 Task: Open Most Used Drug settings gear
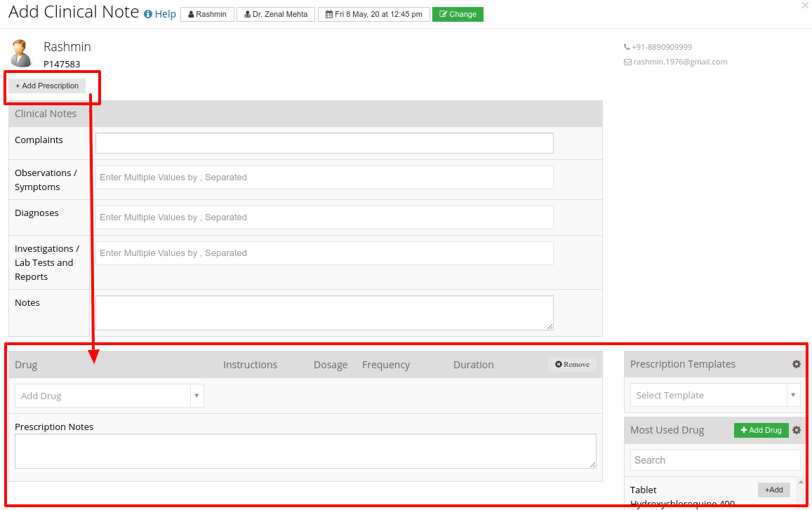pos(797,430)
